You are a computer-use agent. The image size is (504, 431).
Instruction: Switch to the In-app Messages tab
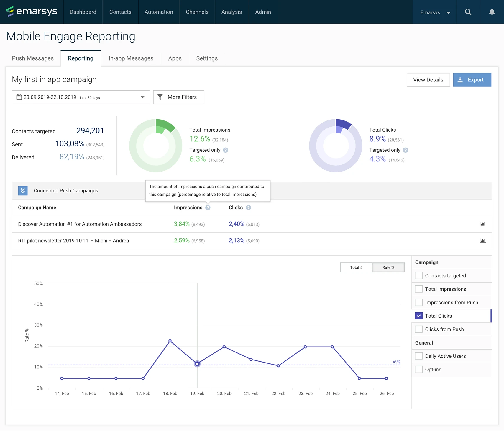(x=131, y=58)
